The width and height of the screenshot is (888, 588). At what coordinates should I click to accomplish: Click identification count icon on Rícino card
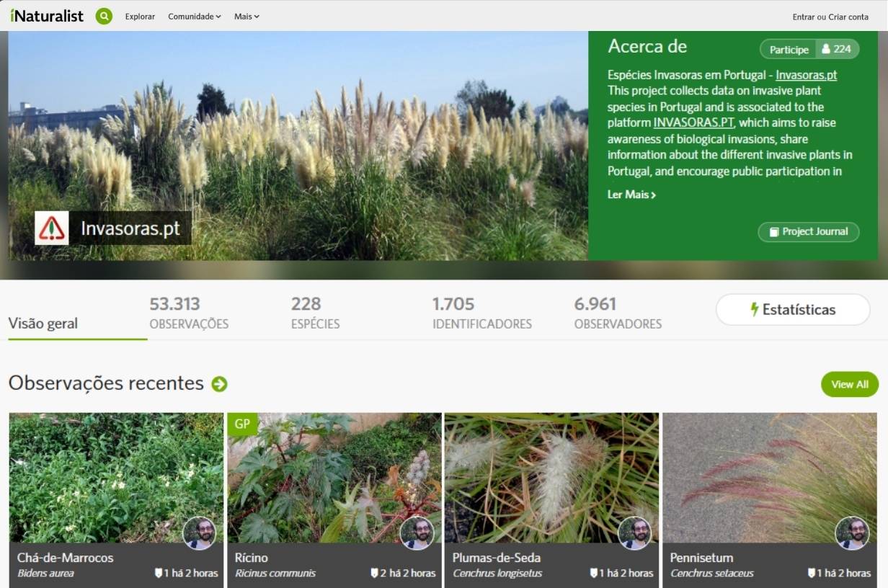coord(374,574)
